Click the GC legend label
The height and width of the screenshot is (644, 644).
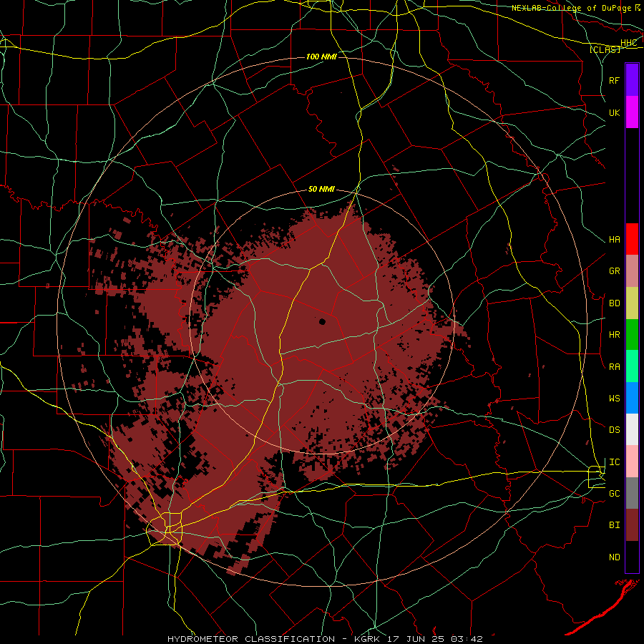tap(614, 494)
